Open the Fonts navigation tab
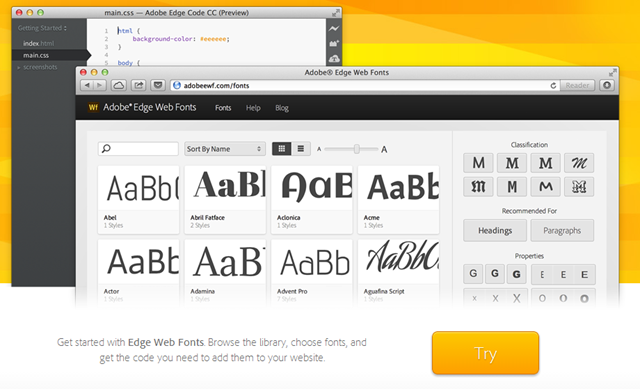The width and height of the screenshot is (640, 389). (x=223, y=108)
